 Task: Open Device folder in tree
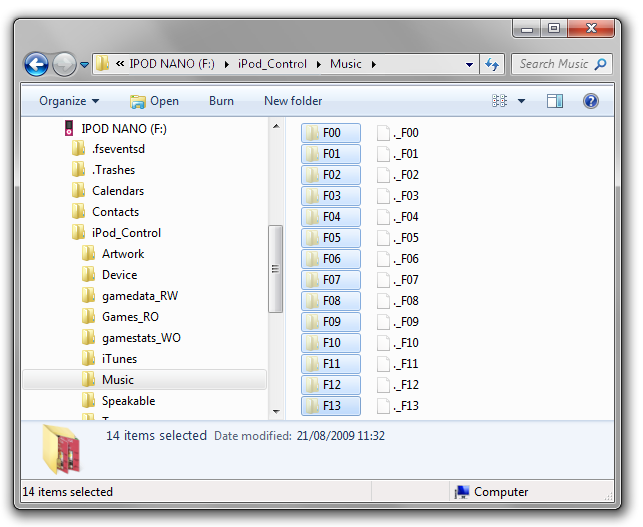click(109, 275)
